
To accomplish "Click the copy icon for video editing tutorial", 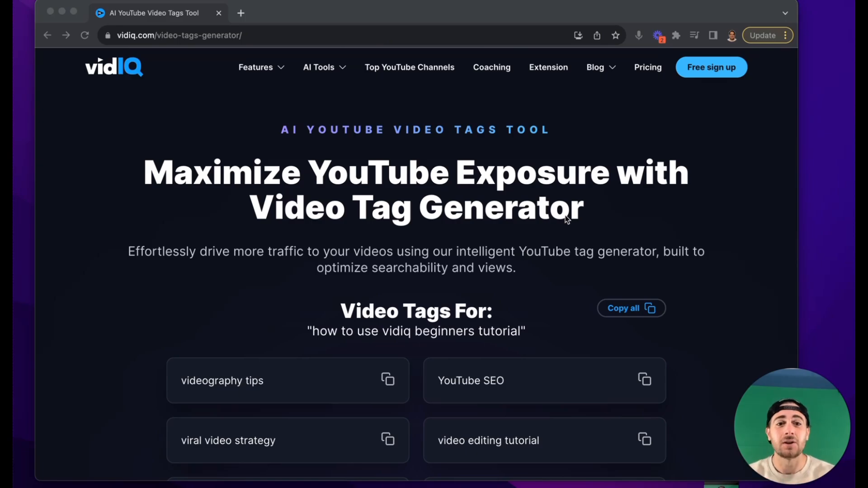I will click(644, 440).
